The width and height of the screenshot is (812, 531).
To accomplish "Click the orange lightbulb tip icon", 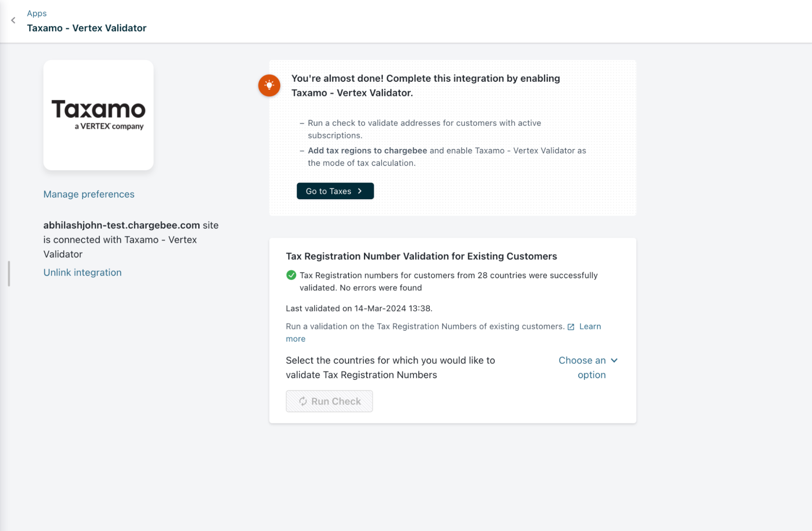I will [269, 85].
